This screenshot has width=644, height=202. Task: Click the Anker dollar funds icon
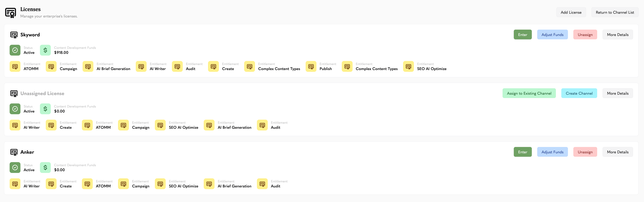coord(45,168)
